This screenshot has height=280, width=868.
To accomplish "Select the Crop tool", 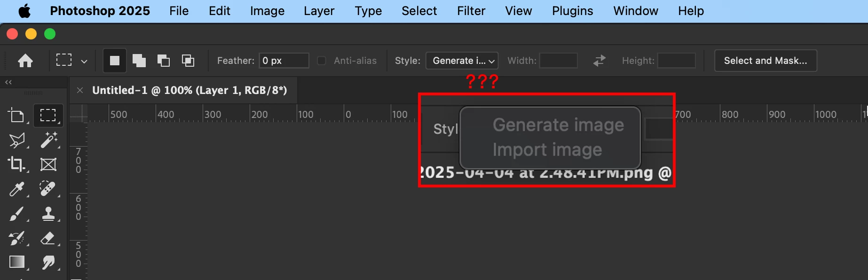I will click(x=17, y=164).
